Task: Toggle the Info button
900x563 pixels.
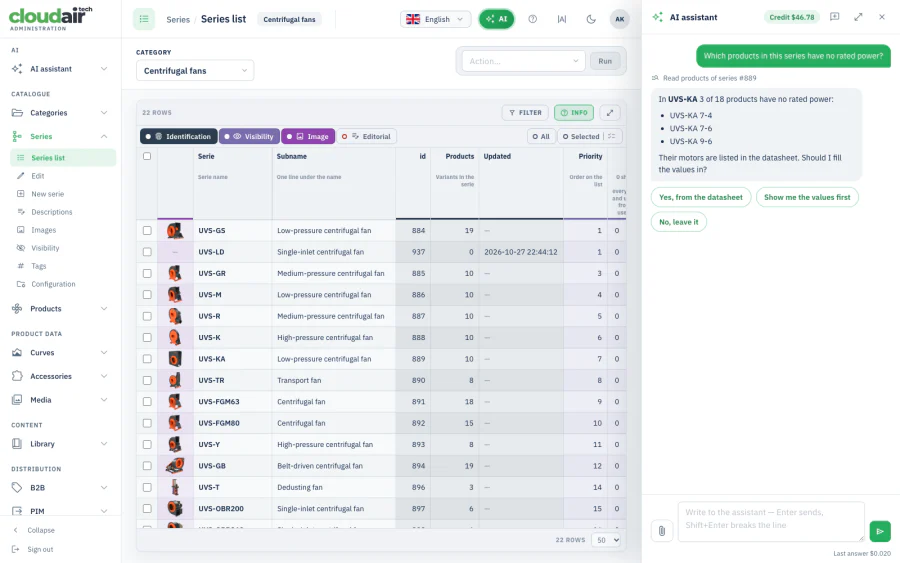Action: 574,112
